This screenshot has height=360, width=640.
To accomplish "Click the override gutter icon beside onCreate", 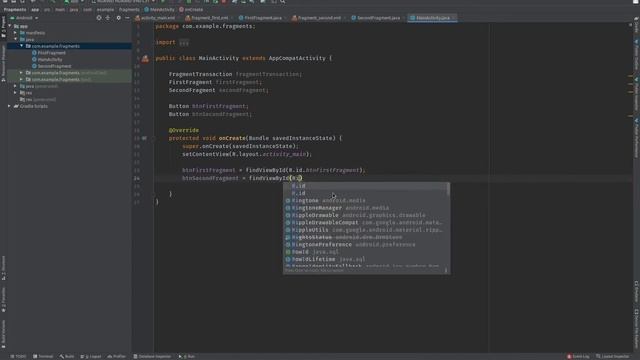I will pos(144,138).
